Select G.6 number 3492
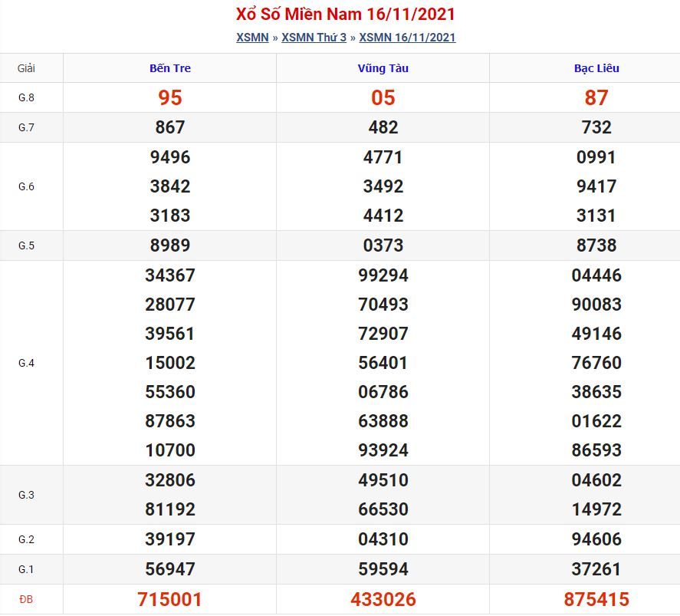 coord(383,186)
